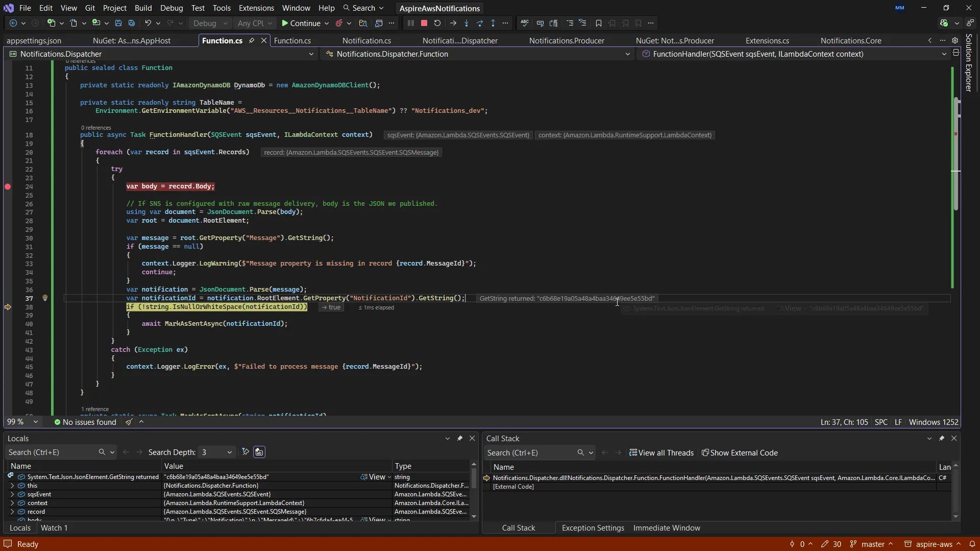Viewport: 980px width, 551px height.
Task: Switch to the Notifications.Producer tab
Action: (x=566, y=40)
